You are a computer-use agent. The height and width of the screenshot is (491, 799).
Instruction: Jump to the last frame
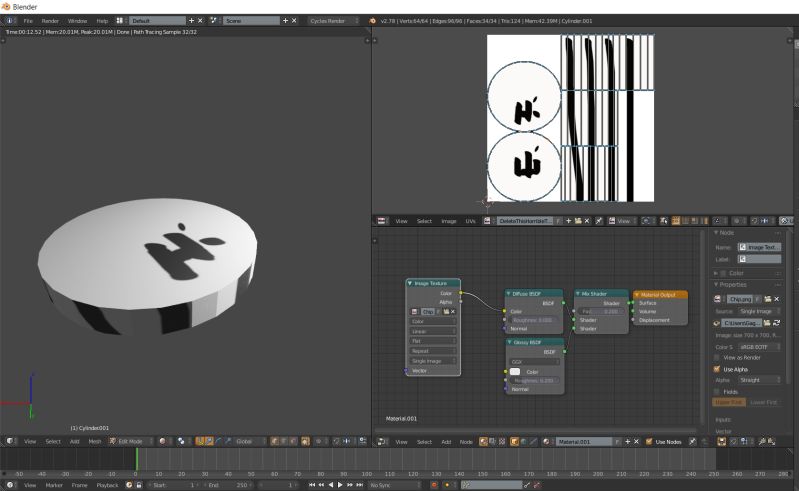coord(359,485)
